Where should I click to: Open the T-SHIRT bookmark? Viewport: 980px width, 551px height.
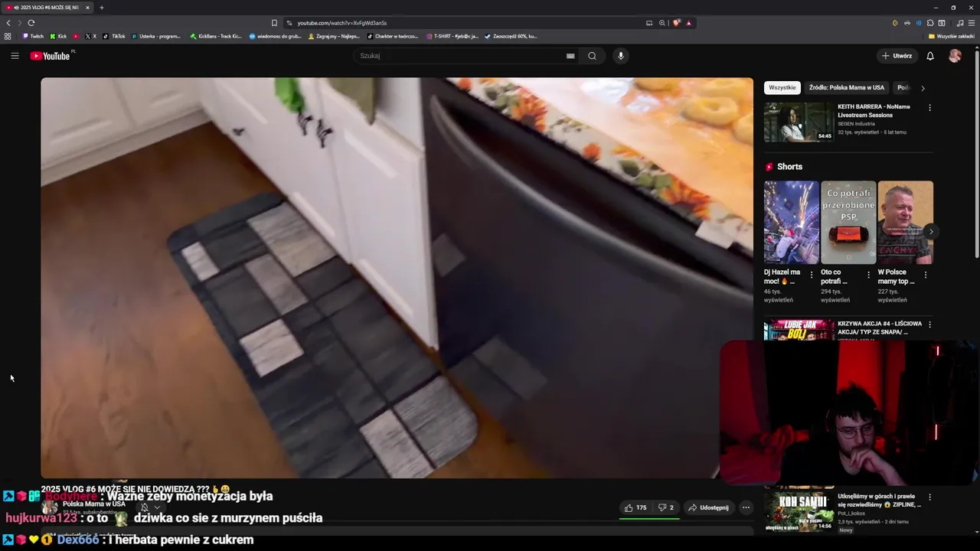[452, 36]
